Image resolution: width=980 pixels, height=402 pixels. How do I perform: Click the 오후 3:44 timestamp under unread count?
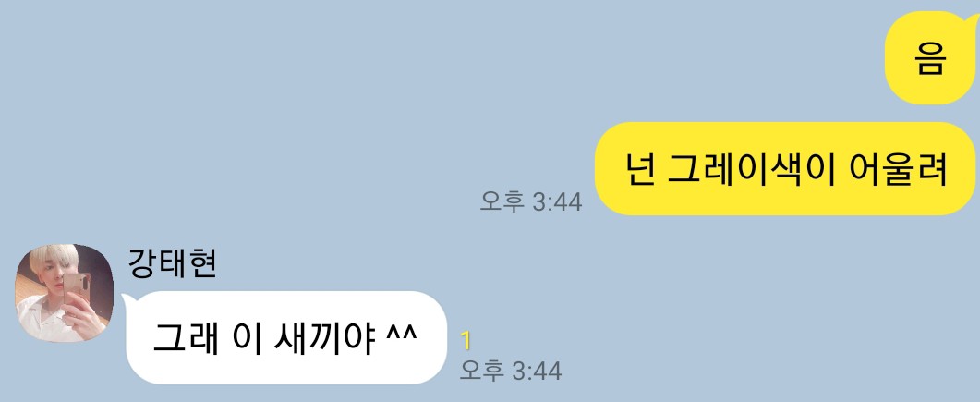click(511, 371)
